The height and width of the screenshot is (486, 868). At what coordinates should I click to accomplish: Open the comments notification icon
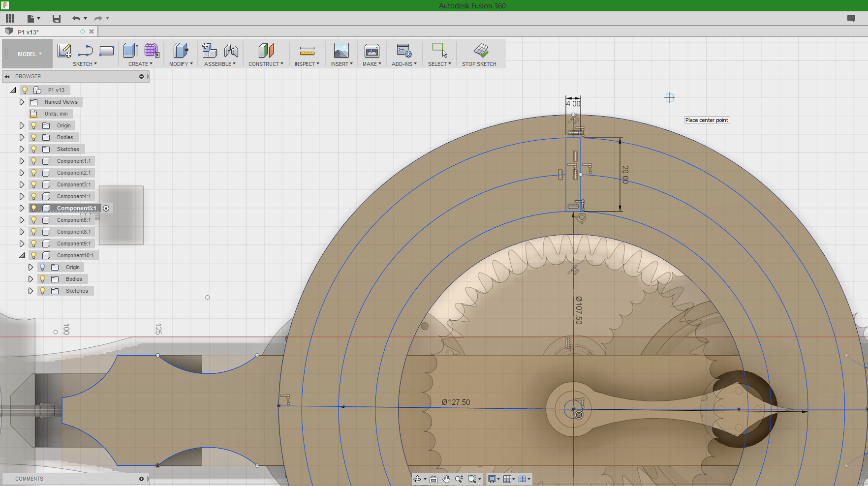(x=851, y=19)
